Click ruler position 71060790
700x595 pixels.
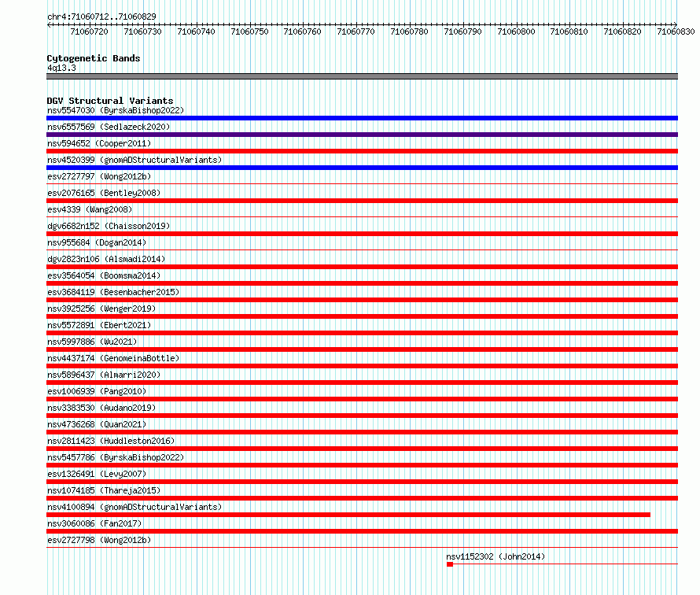pos(463,31)
